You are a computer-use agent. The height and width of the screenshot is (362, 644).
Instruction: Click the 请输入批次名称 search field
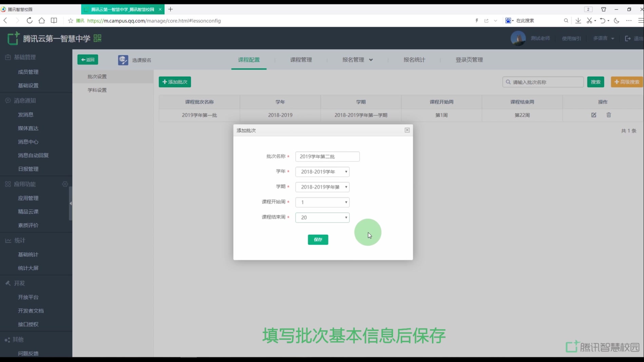(543, 82)
